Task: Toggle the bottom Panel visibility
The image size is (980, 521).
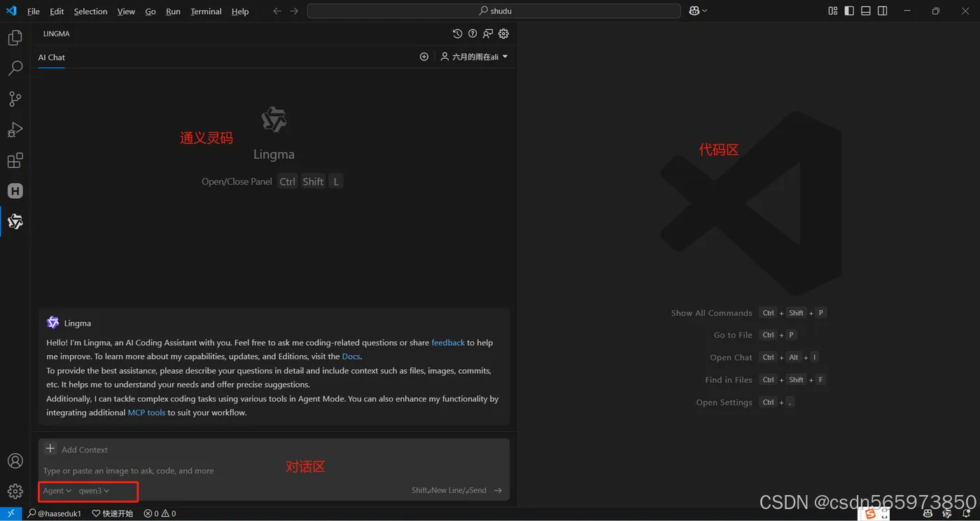Action: [866, 11]
